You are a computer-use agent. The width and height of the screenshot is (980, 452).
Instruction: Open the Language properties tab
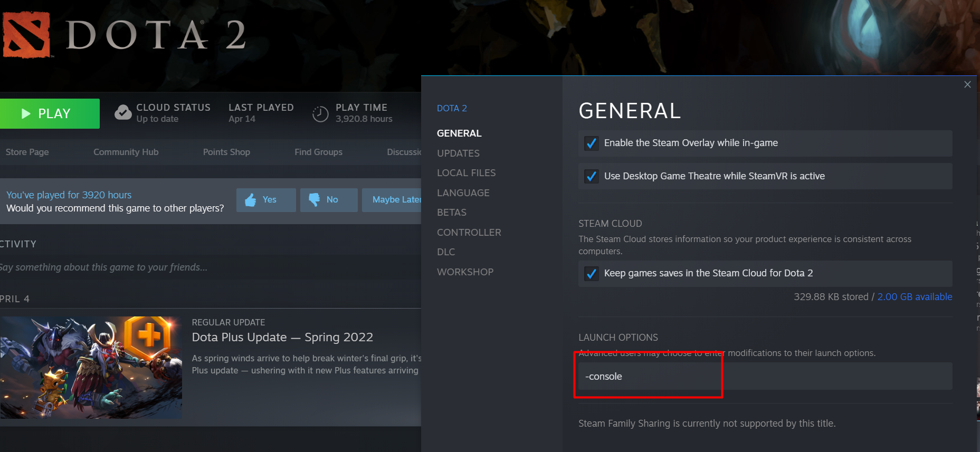tap(463, 193)
